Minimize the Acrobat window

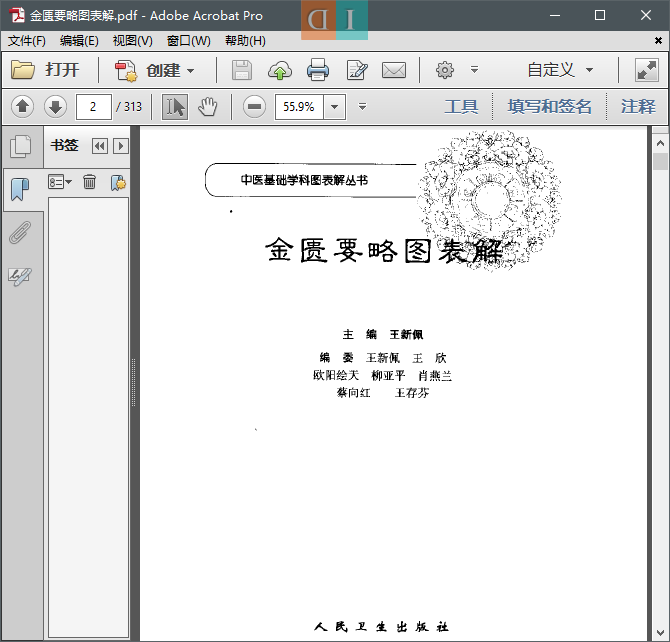(x=555, y=15)
